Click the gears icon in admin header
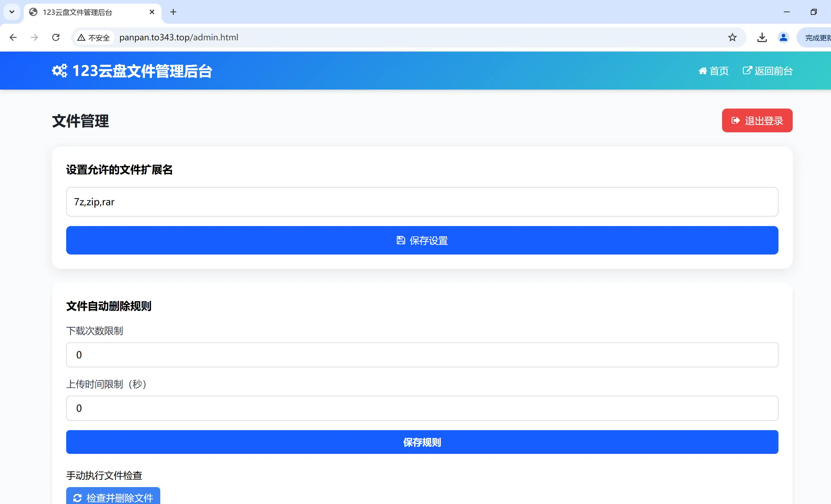Image resolution: width=831 pixels, height=504 pixels. (x=59, y=71)
